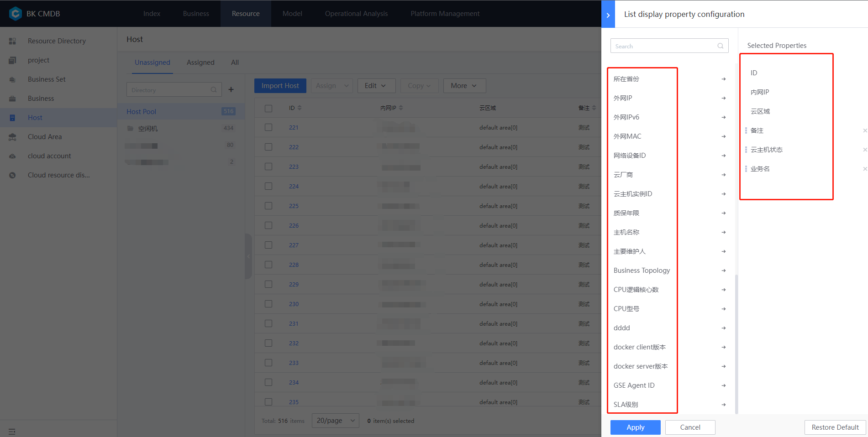Click the plus icon to add a directory
The image size is (868, 437).
click(x=231, y=89)
